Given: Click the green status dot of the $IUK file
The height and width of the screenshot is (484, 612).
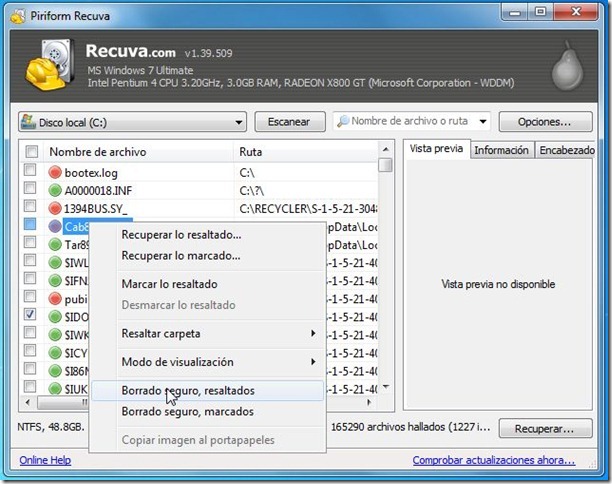Looking at the screenshot, I should (55, 388).
